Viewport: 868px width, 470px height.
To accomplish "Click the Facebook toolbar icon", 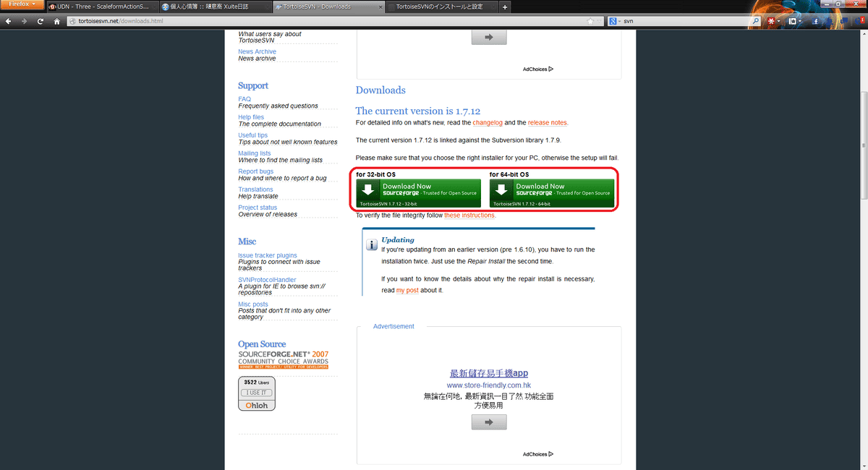I will (816, 22).
